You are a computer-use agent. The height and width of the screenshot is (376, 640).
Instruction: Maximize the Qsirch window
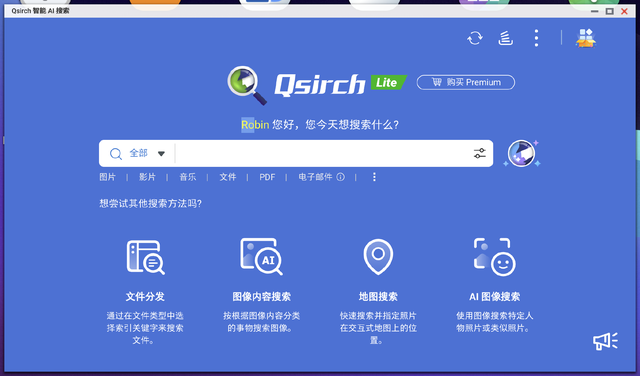(x=609, y=11)
